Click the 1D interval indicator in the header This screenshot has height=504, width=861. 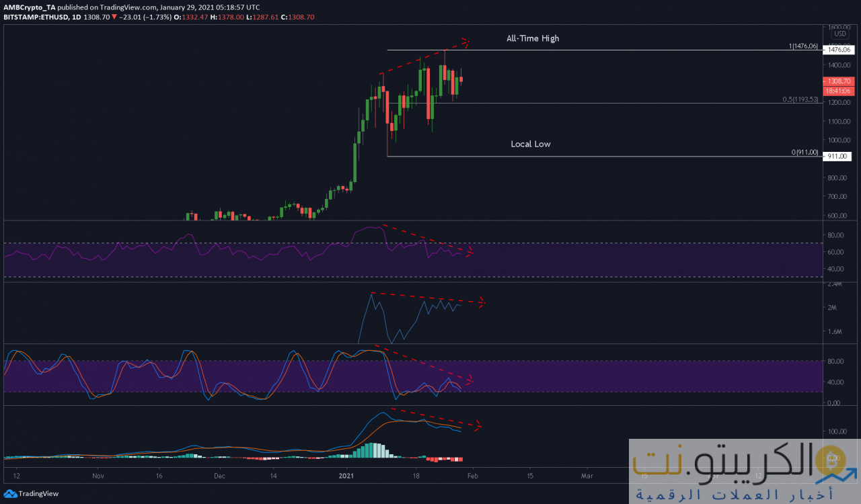[x=76, y=17]
